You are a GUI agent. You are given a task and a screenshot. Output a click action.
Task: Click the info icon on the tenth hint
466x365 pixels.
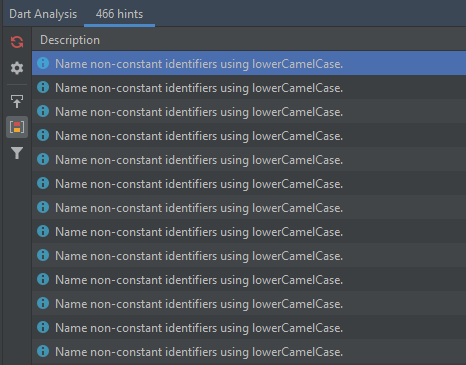43,279
